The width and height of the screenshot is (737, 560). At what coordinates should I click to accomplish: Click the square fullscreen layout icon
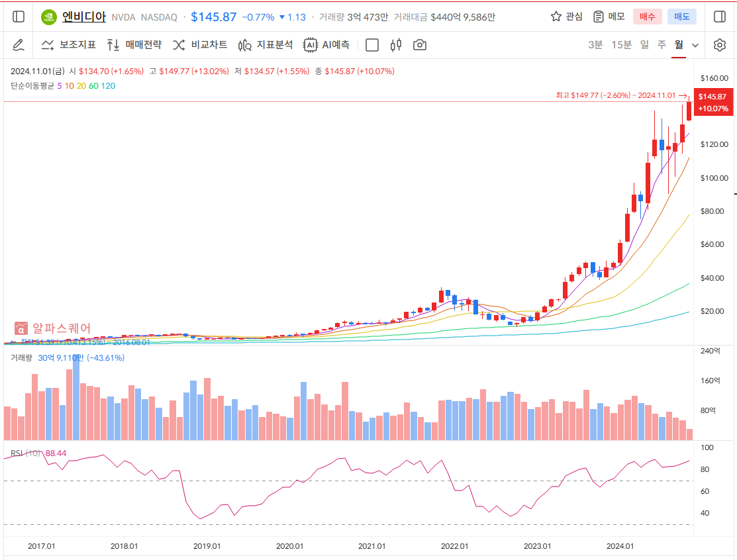[x=371, y=45]
